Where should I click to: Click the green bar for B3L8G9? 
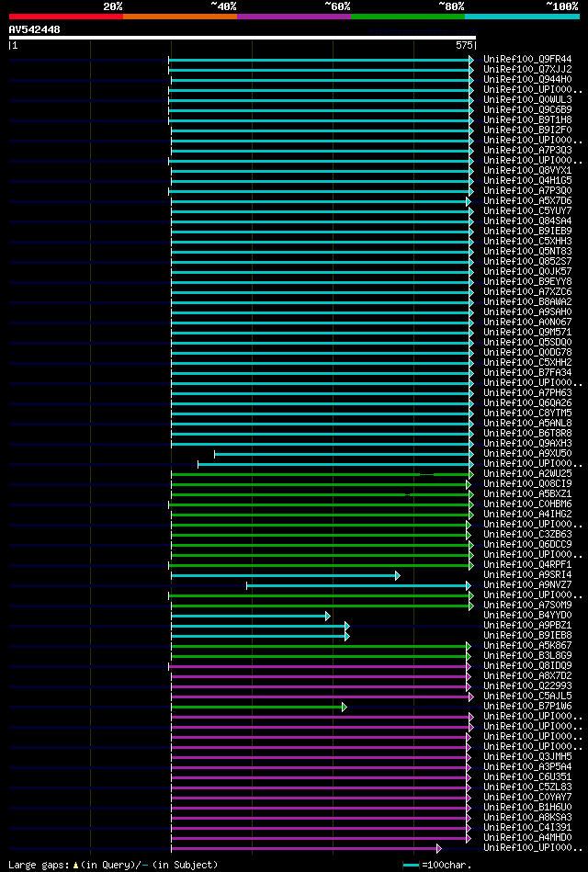(320, 656)
